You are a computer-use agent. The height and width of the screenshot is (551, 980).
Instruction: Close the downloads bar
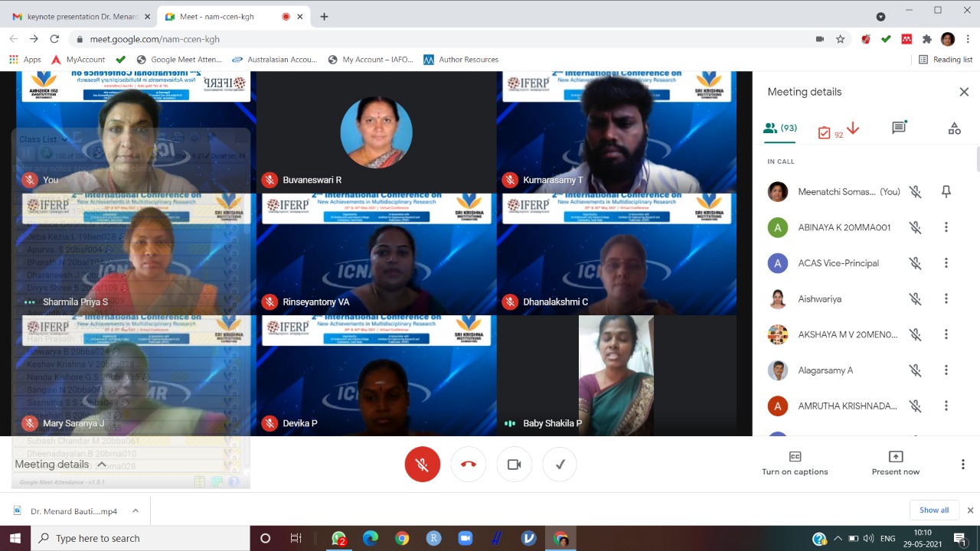click(x=970, y=510)
